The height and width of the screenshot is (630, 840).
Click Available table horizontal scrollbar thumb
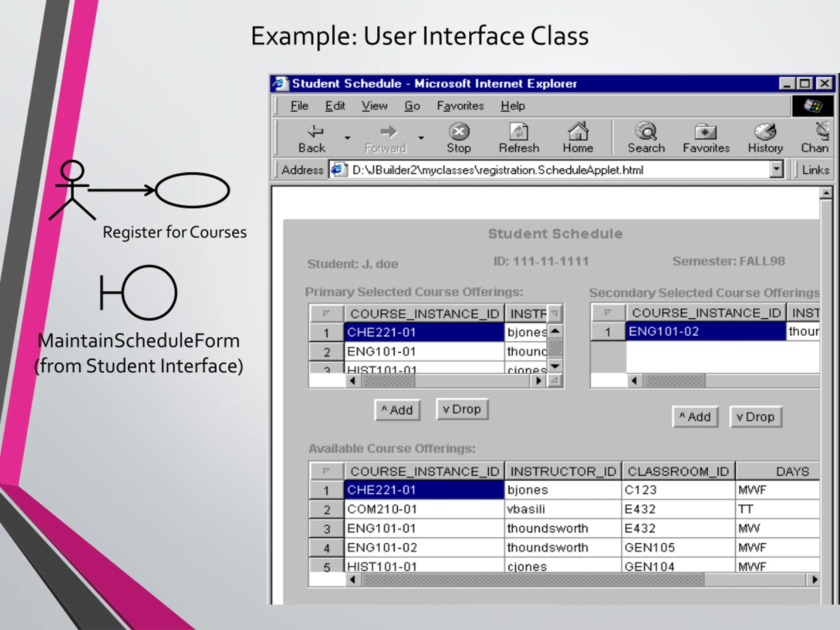point(533,580)
